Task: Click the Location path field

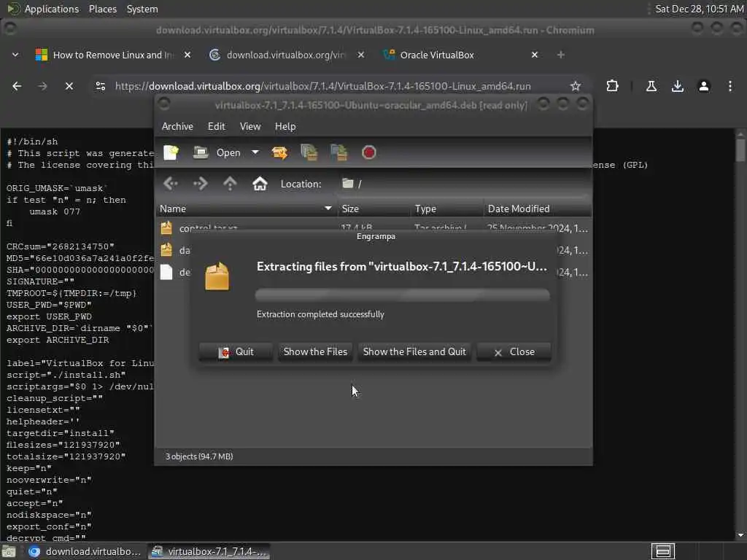Action: tap(465, 184)
